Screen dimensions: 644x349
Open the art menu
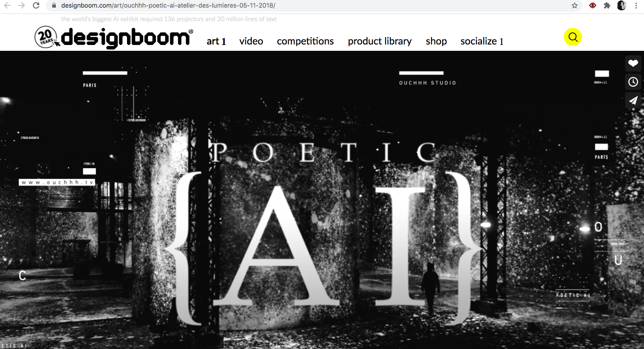pos(216,41)
